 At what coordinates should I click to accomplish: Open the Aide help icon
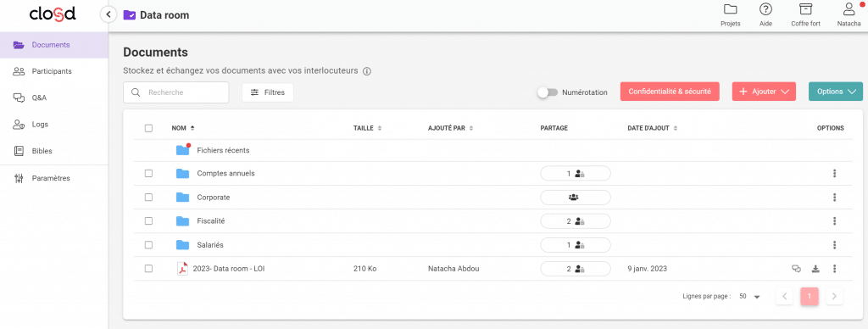[x=765, y=10]
